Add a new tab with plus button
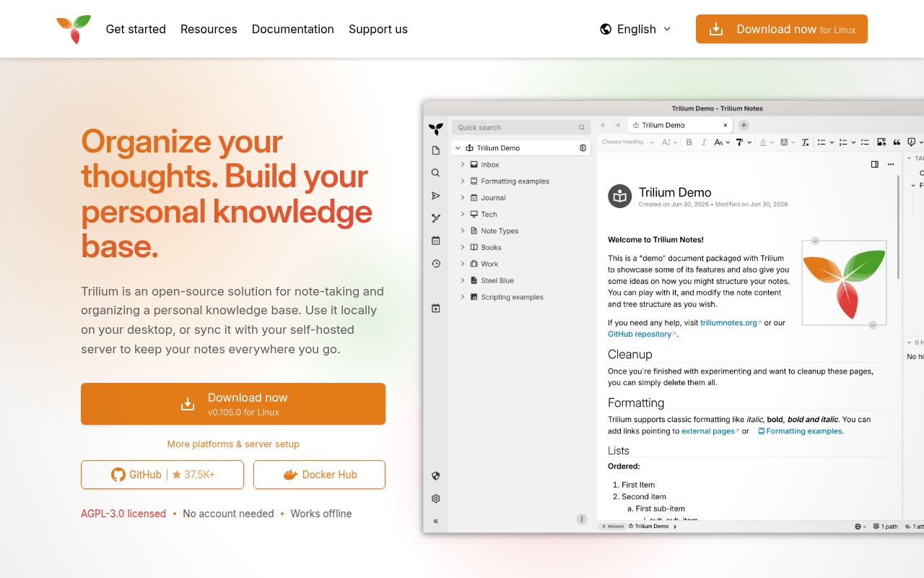 pos(744,125)
